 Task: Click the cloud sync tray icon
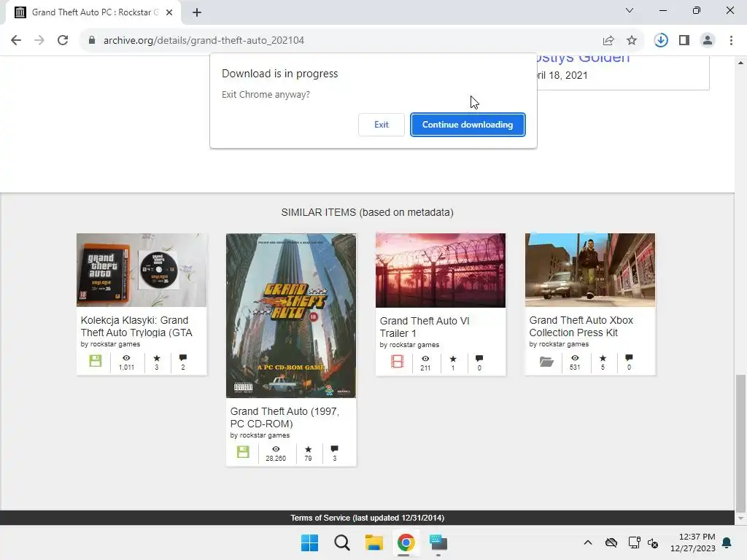611,542
